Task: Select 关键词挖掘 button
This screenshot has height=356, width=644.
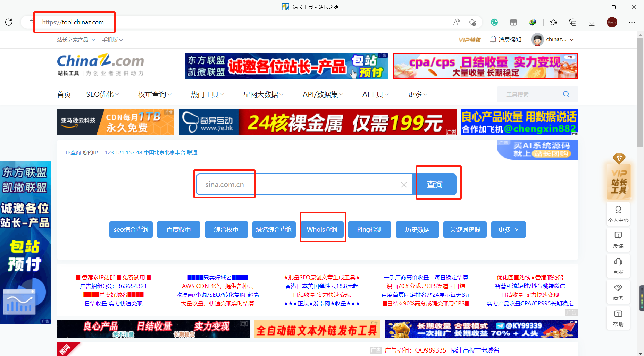Action: pyautogui.click(x=465, y=230)
